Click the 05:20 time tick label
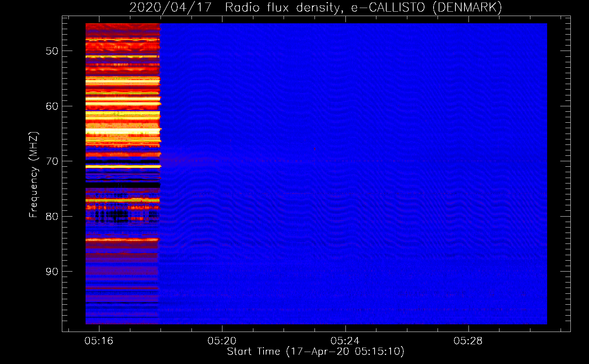 tap(222, 341)
